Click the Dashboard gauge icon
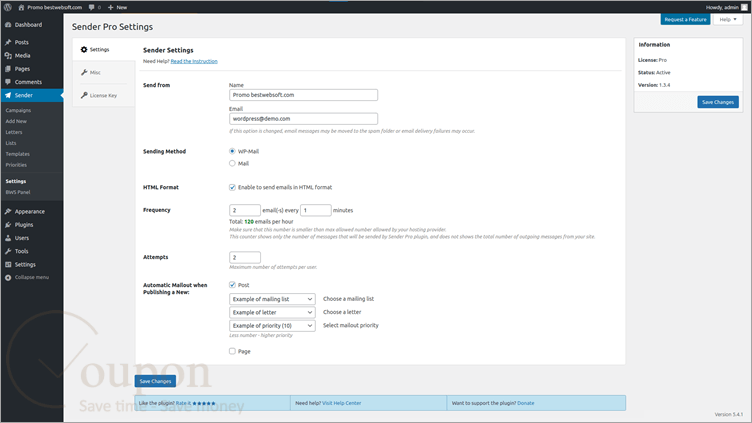Screen dimensions: 752x423 (8, 25)
